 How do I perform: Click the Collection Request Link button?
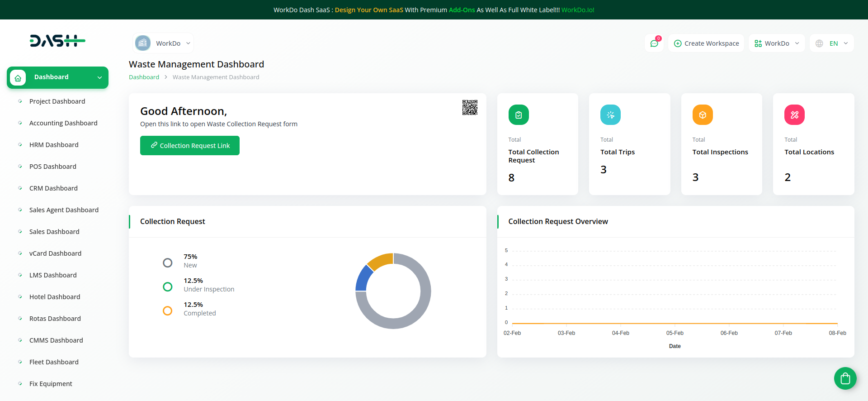point(190,146)
